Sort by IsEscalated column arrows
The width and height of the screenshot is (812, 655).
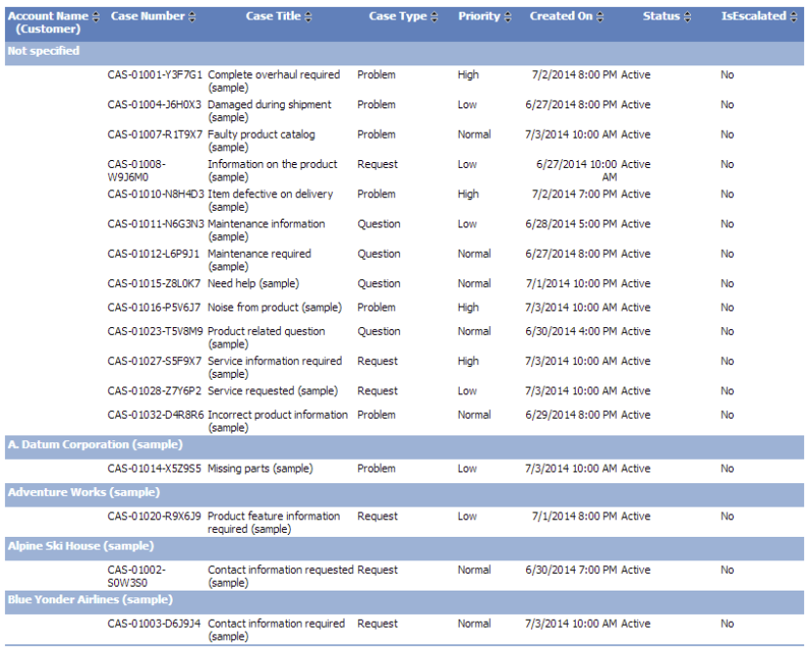pos(793,17)
